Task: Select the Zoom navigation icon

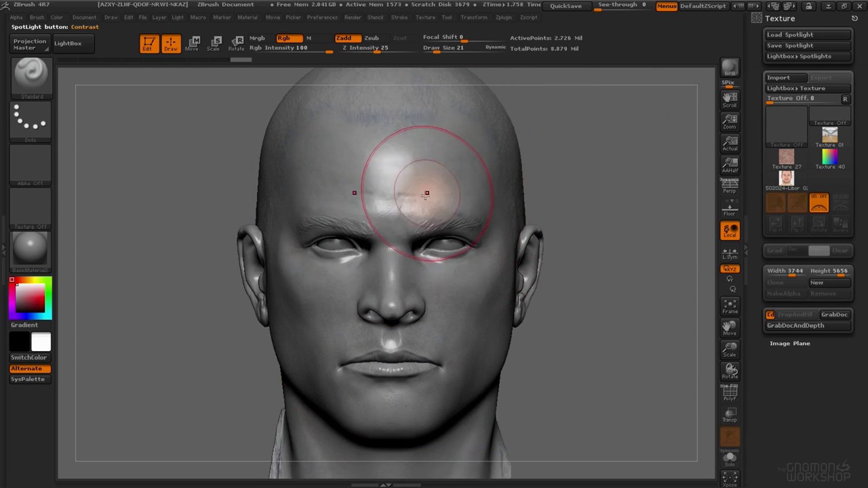Action: click(730, 122)
